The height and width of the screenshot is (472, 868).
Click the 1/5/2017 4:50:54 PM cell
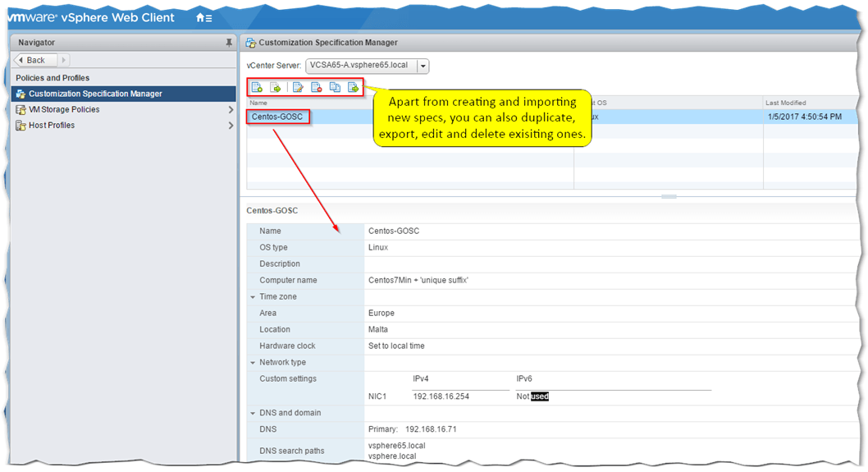coord(804,117)
